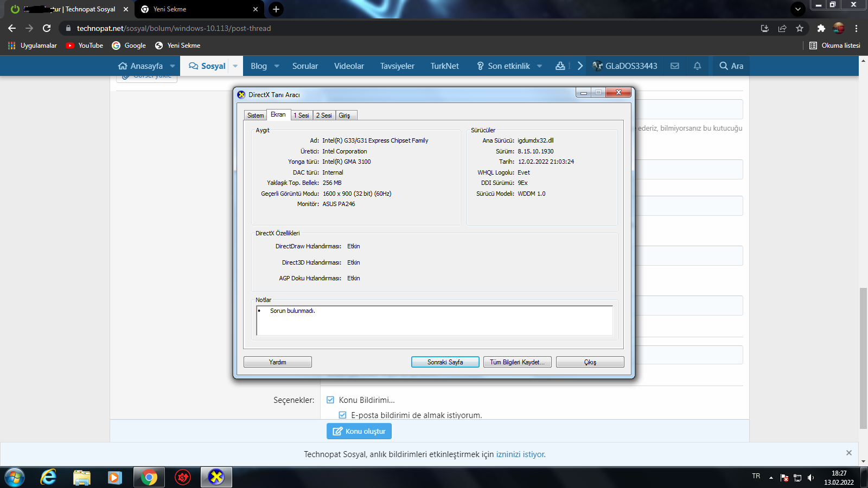Install the site app from address bar icon

(x=765, y=28)
